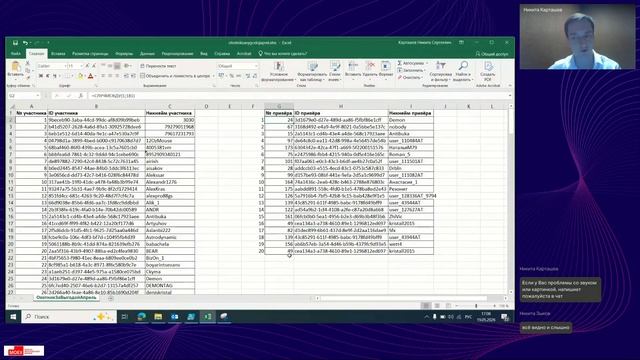Toggle Wrap Text (Переносить текст)

click(x=158, y=66)
